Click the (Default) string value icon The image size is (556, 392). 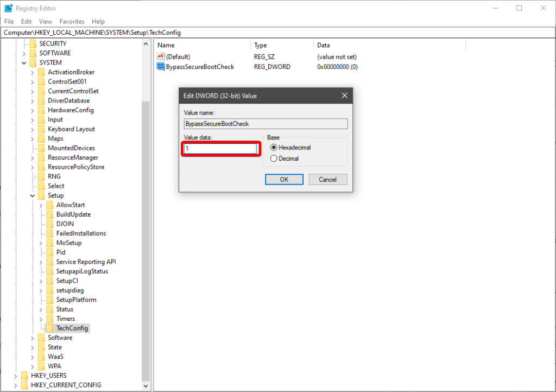161,56
